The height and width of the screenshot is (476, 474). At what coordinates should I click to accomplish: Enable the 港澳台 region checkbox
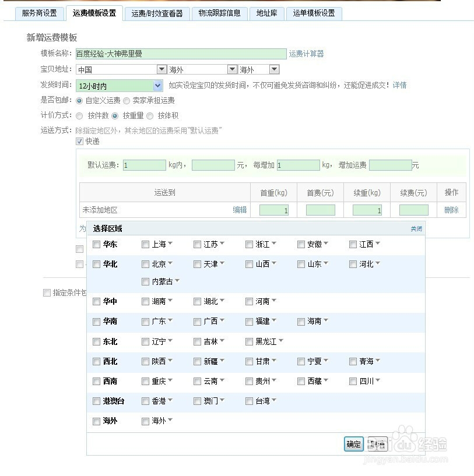coord(96,401)
